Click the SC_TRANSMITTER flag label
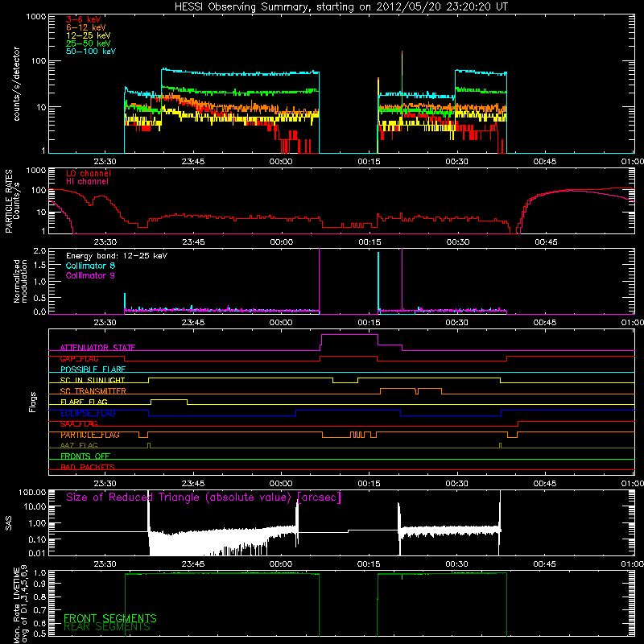 click(x=93, y=391)
